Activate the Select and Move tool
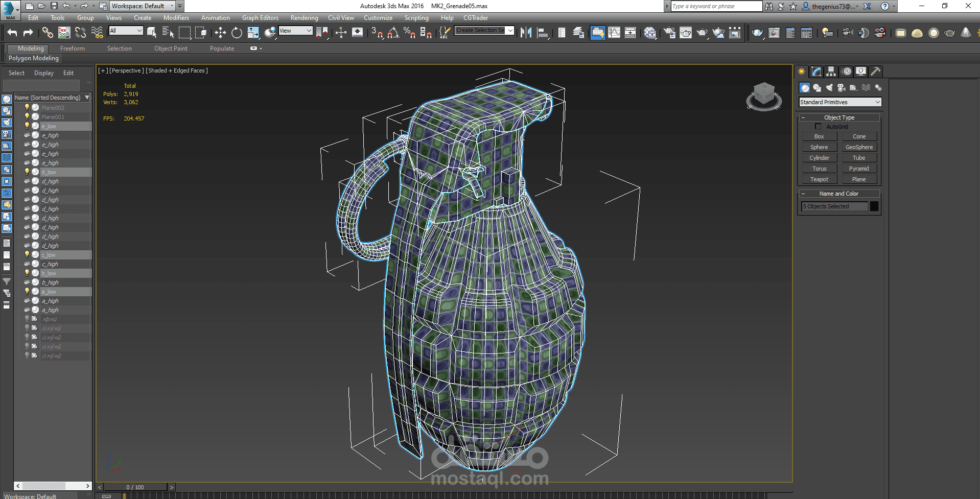Screen dimensions: 980x499 tap(220, 33)
